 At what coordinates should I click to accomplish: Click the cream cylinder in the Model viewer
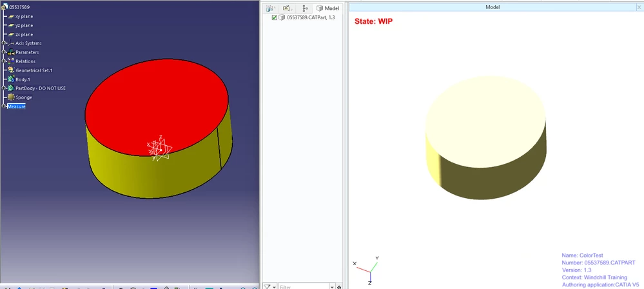pyautogui.click(x=486, y=137)
